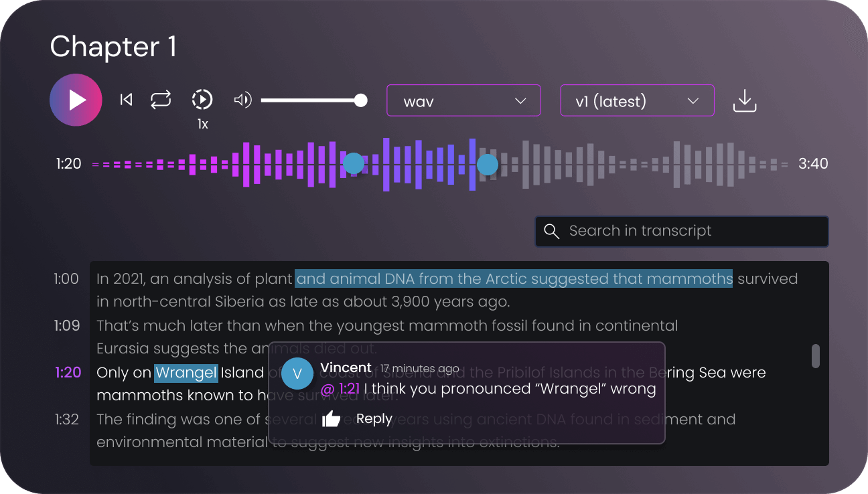Click the highlighted word Wrangel in transcript

186,372
